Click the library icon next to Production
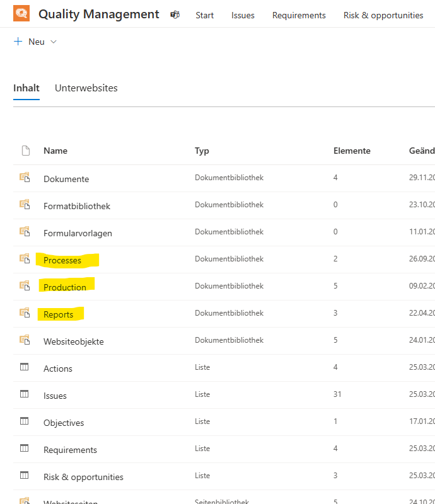 pyautogui.click(x=25, y=286)
